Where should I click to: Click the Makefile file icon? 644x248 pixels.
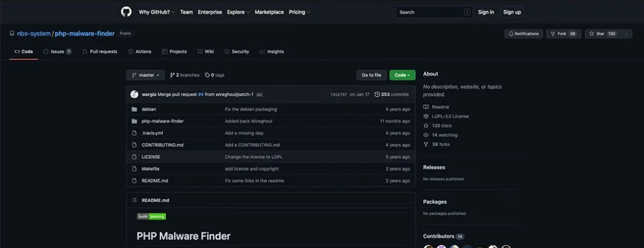point(134,169)
